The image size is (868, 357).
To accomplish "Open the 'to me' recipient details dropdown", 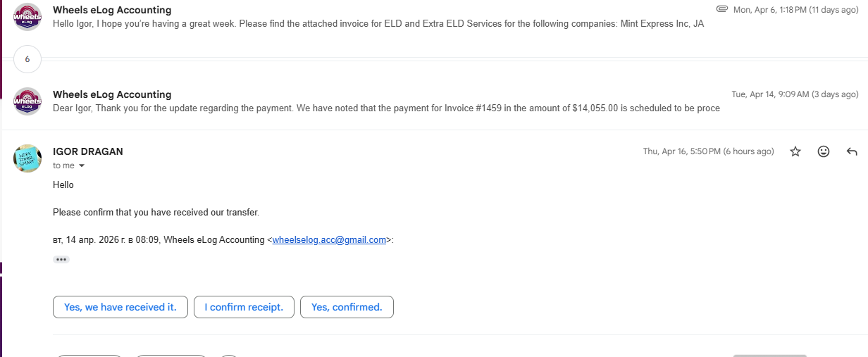I will point(82,166).
